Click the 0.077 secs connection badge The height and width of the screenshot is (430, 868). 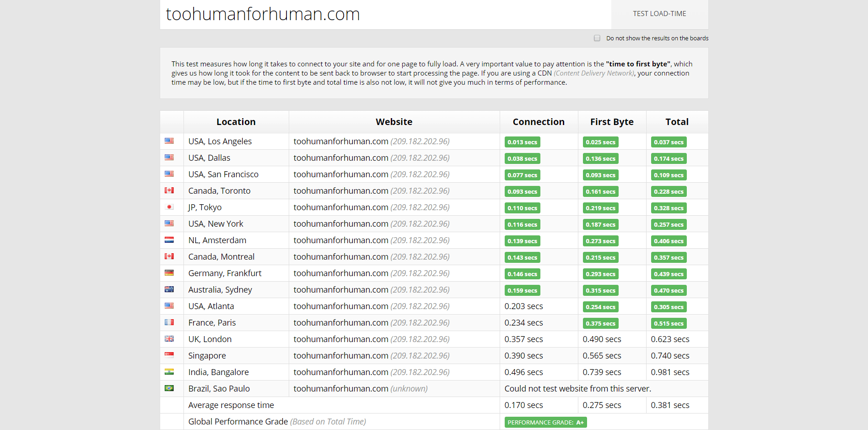pos(522,175)
